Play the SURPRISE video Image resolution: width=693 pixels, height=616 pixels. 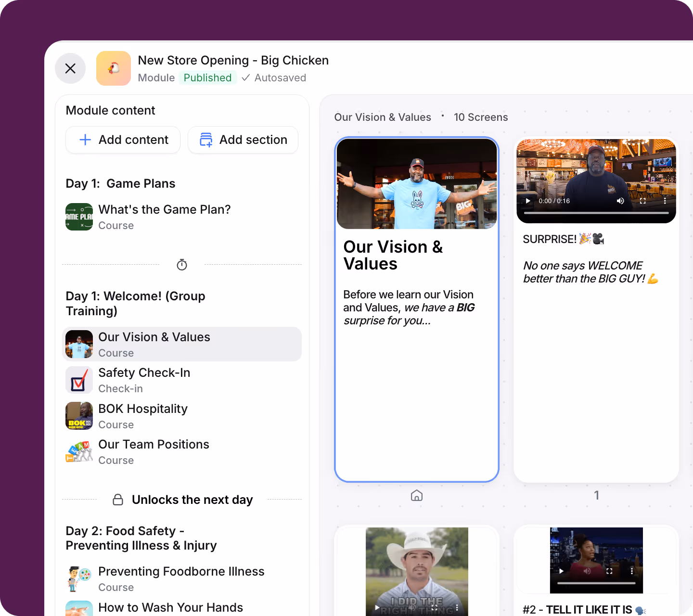point(528,201)
